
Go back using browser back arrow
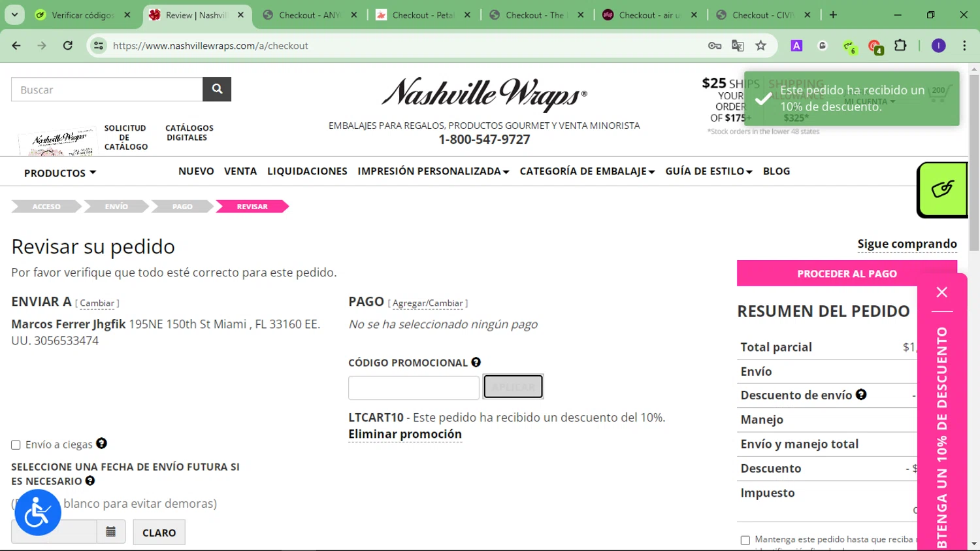pos(16,46)
